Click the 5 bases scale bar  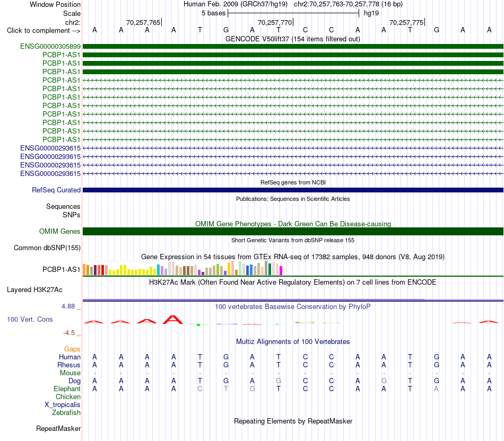293,13
